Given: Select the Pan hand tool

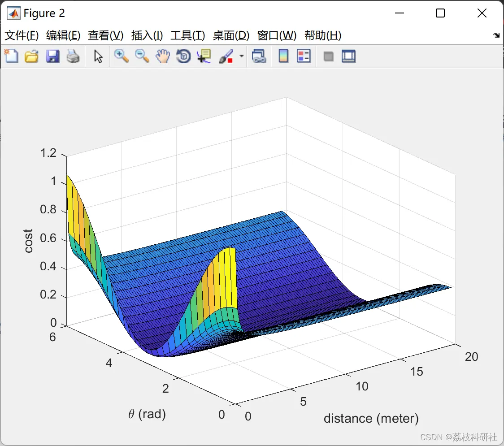Looking at the screenshot, I should coord(163,56).
